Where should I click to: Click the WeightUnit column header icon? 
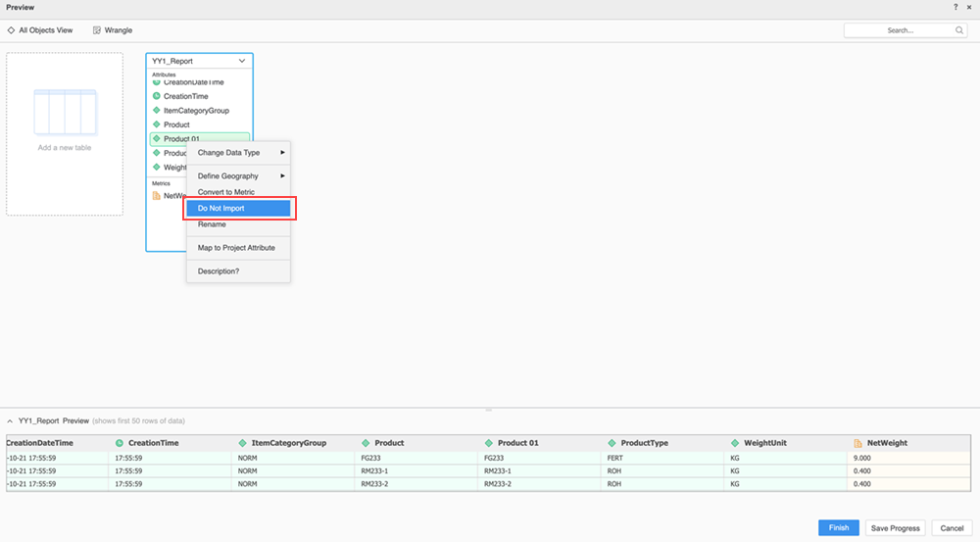[734, 443]
